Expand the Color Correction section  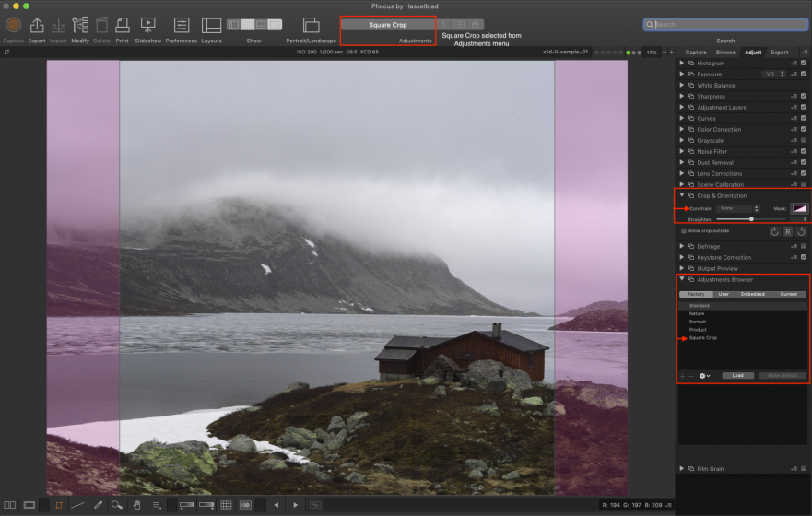[681, 129]
